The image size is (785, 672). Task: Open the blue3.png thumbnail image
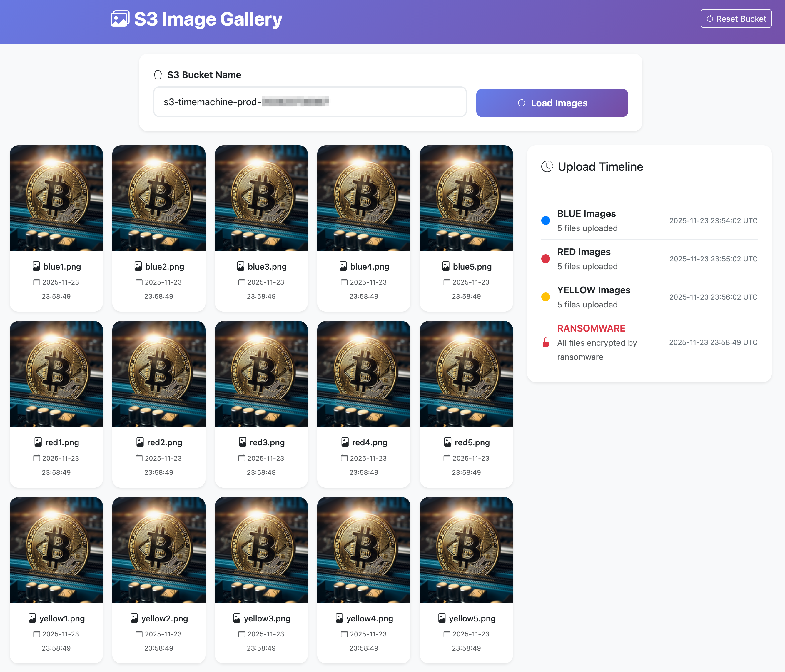pyautogui.click(x=261, y=198)
